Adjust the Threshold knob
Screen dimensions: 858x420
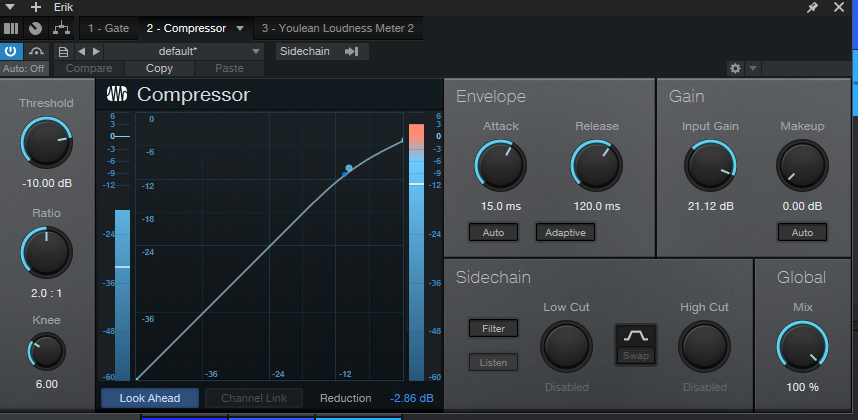(x=47, y=142)
